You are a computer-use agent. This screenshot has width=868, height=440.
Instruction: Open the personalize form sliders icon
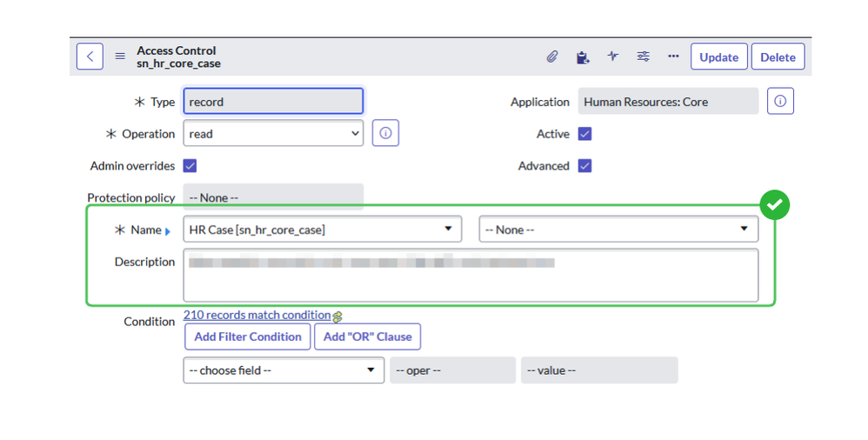(x=644, y=57)
